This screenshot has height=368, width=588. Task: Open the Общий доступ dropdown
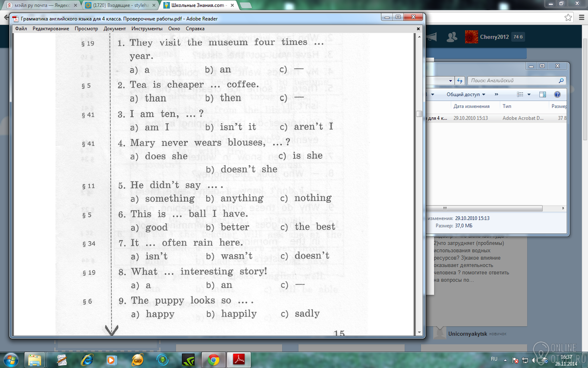(465, 94)
